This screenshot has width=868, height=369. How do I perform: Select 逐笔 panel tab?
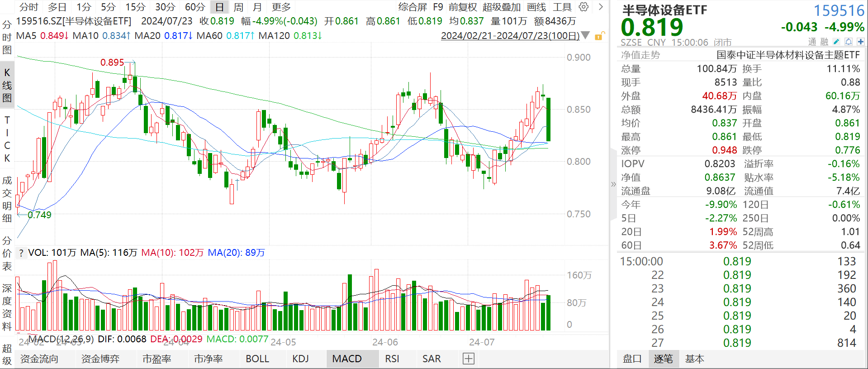point(663,359)
